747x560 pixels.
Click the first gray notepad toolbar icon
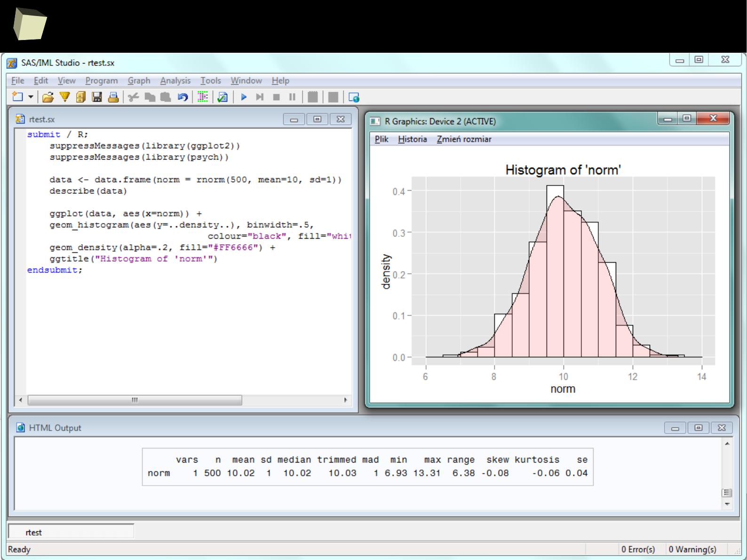[x=312, y=97]
